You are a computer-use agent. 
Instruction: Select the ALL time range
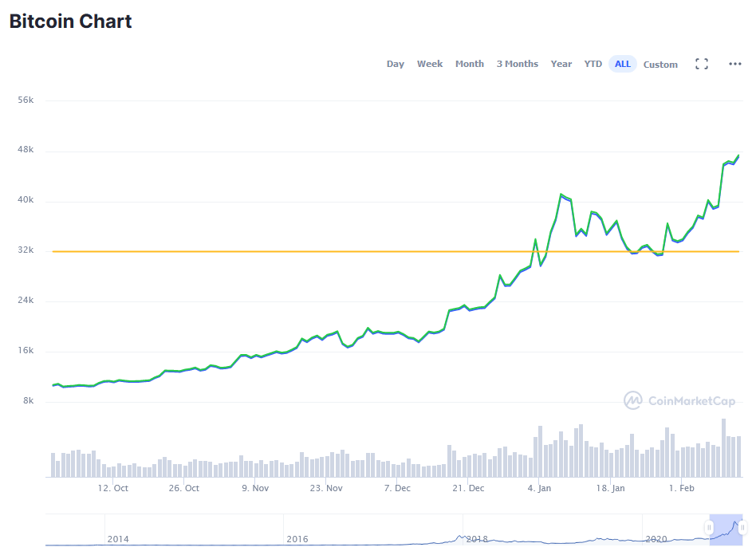pos(623,65)
